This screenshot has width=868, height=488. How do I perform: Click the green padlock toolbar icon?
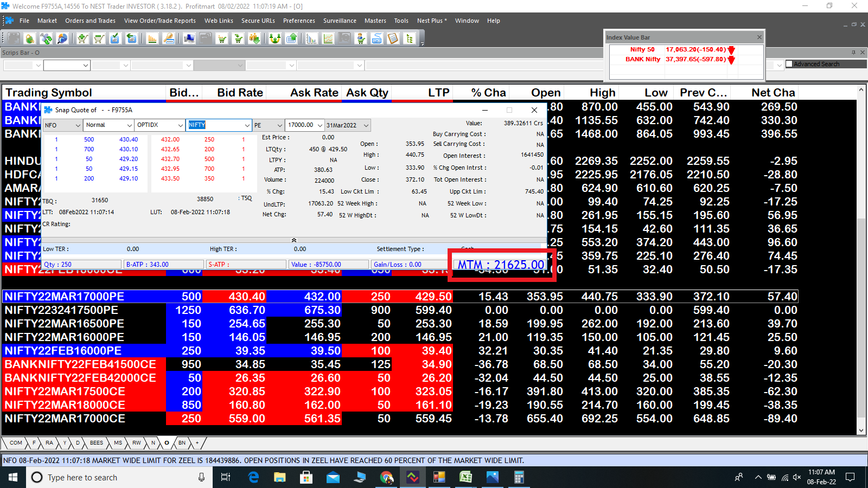(30, 38)
